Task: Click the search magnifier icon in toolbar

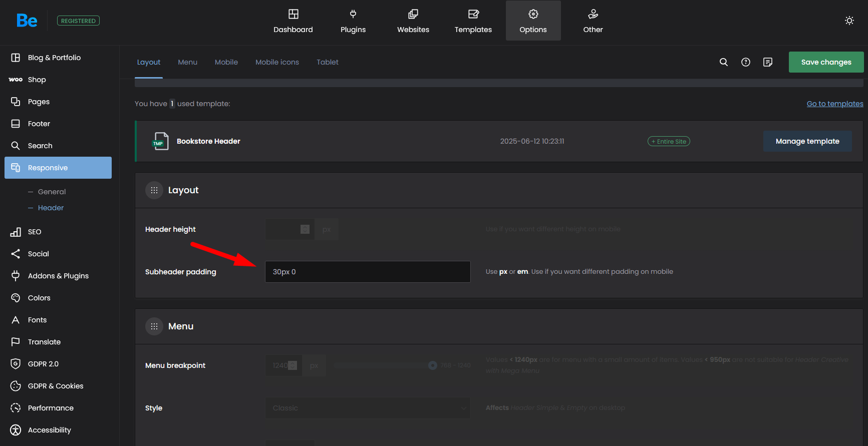Action: (723, 62)
